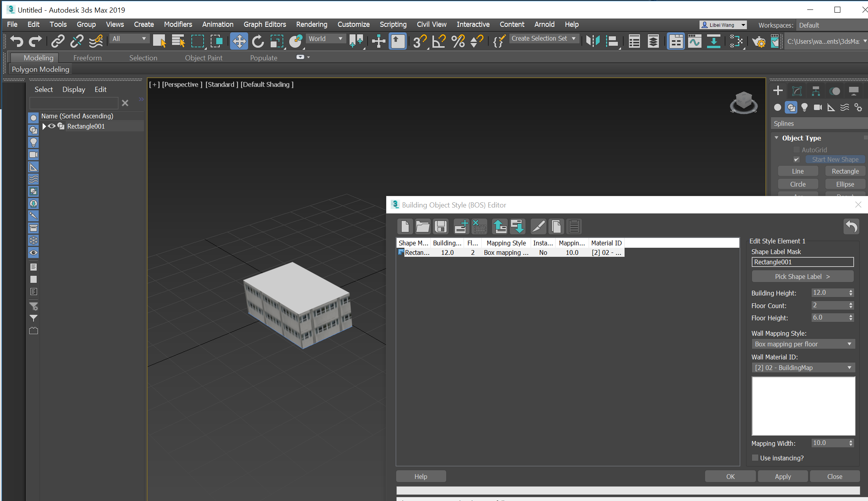
Task: Create a new style in the BOS Editor
Action: tap(405, 226)
